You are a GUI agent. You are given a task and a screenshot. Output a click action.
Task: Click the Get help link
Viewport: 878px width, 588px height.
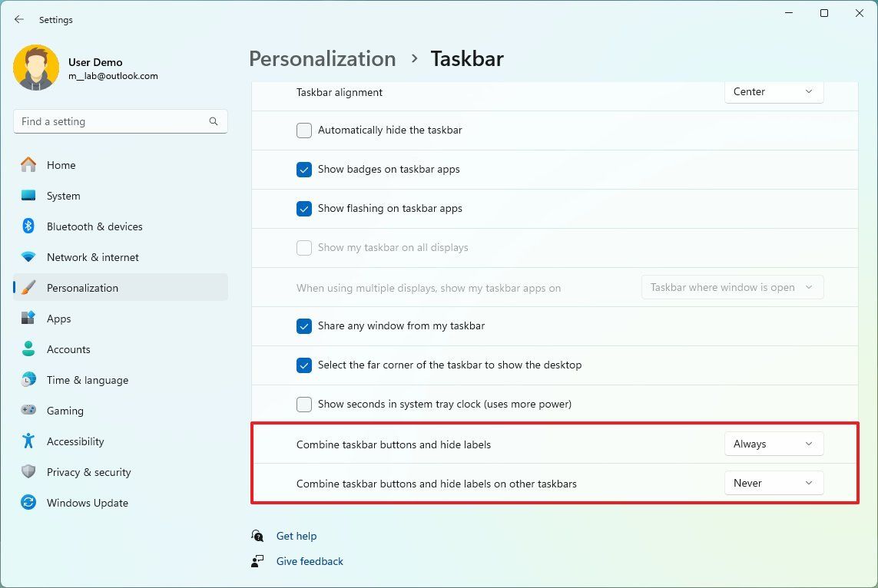[297, 536]
